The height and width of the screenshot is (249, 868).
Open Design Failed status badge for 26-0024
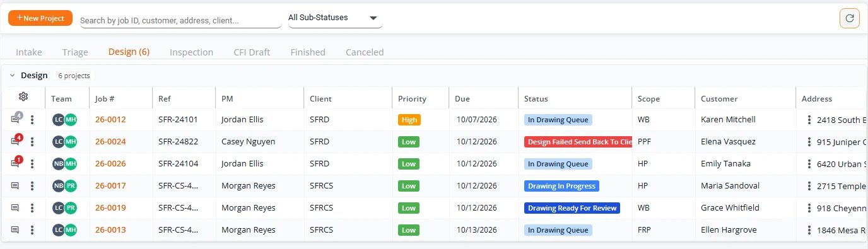pos(578,142)
